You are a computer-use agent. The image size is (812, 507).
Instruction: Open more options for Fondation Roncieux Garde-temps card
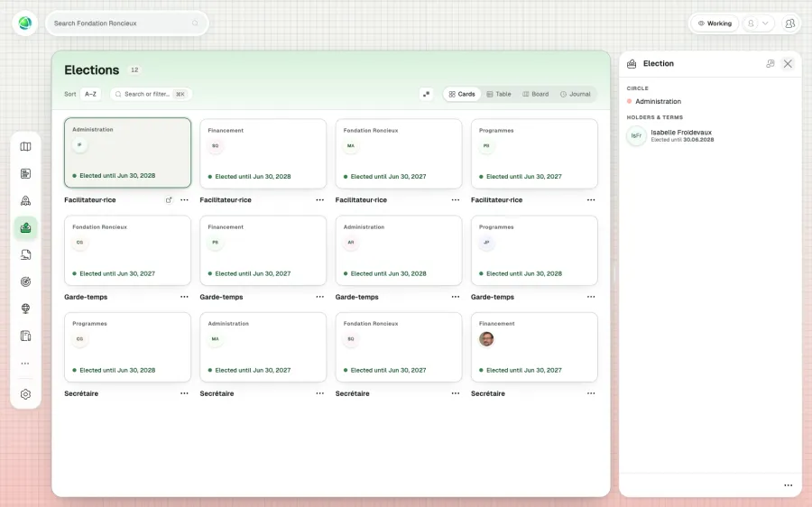(x=184, y=297)
